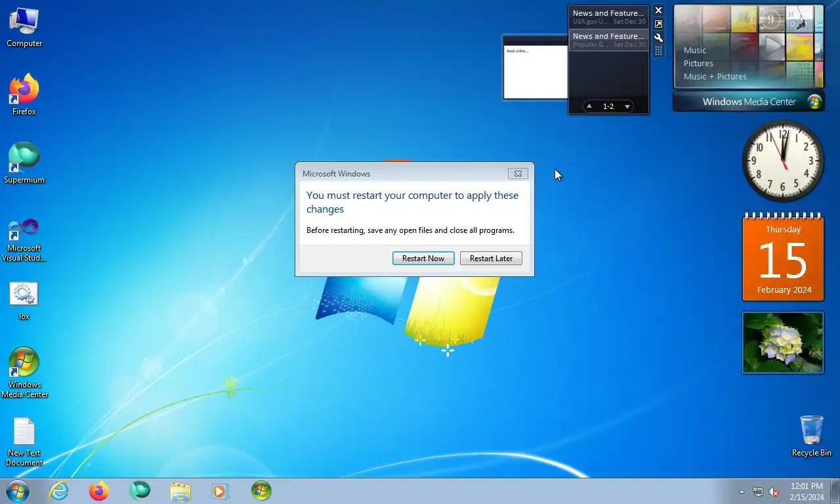Screen dimensions: 840x504
Task: Open Internet Explorer from the taskbar
Action: tap(59, 491)
